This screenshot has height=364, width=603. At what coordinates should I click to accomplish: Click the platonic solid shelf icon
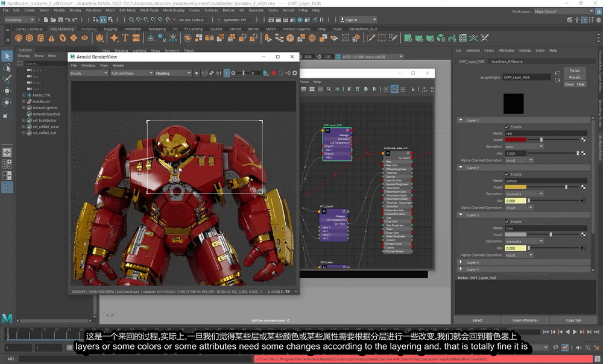click(x=99, y=38)
